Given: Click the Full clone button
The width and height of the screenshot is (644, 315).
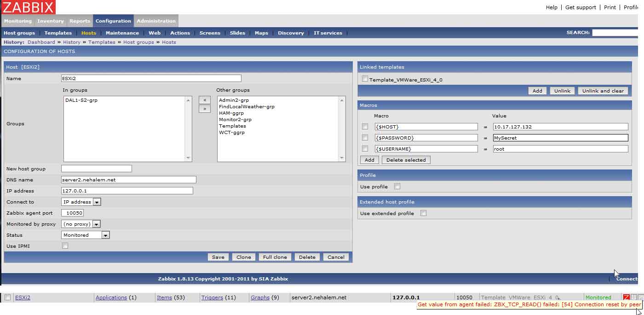Looking at the screenshot, I should pos(275,257).
